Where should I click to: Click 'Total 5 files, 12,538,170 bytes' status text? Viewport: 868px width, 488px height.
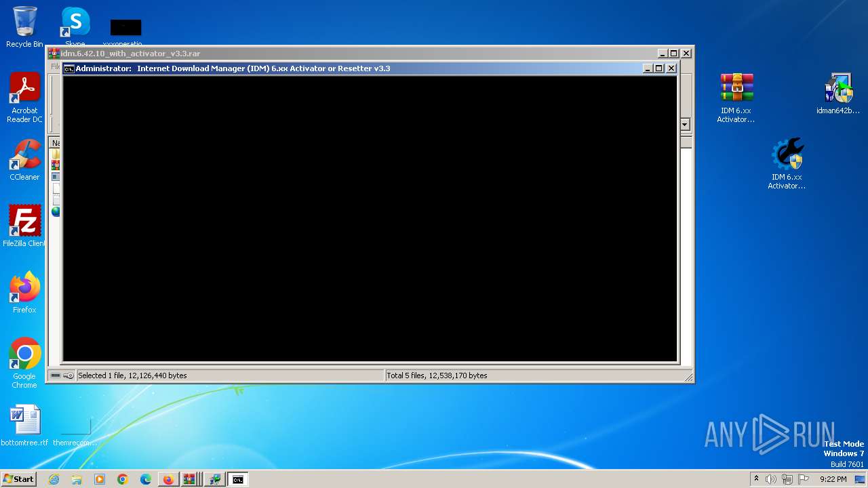click(437, 375)
